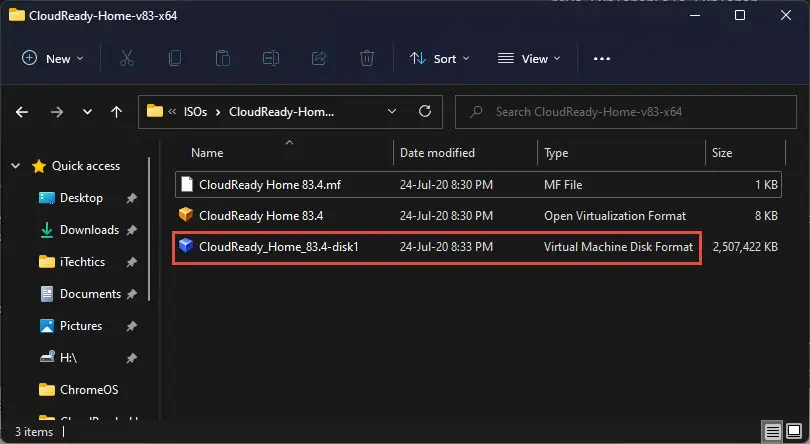Open Pictures in the navigation pane
810x444 pixels.
click(81, 326)
